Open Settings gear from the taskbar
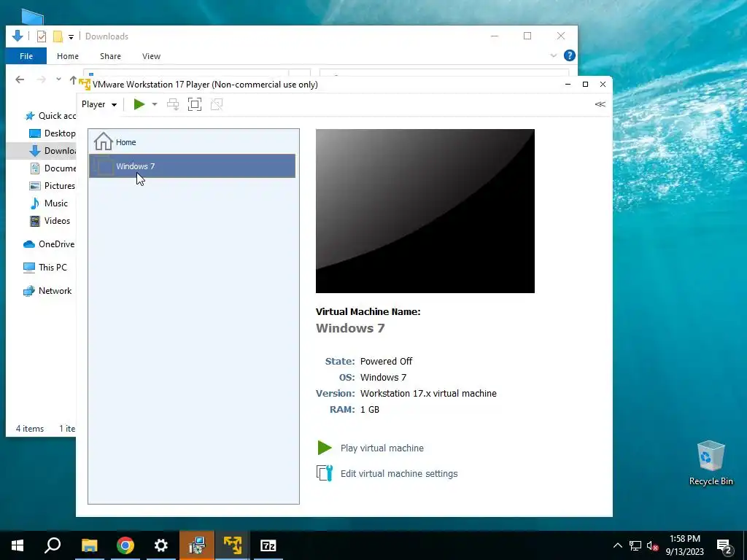This screenshot has height=560, width=747. [x=161, y=545]
